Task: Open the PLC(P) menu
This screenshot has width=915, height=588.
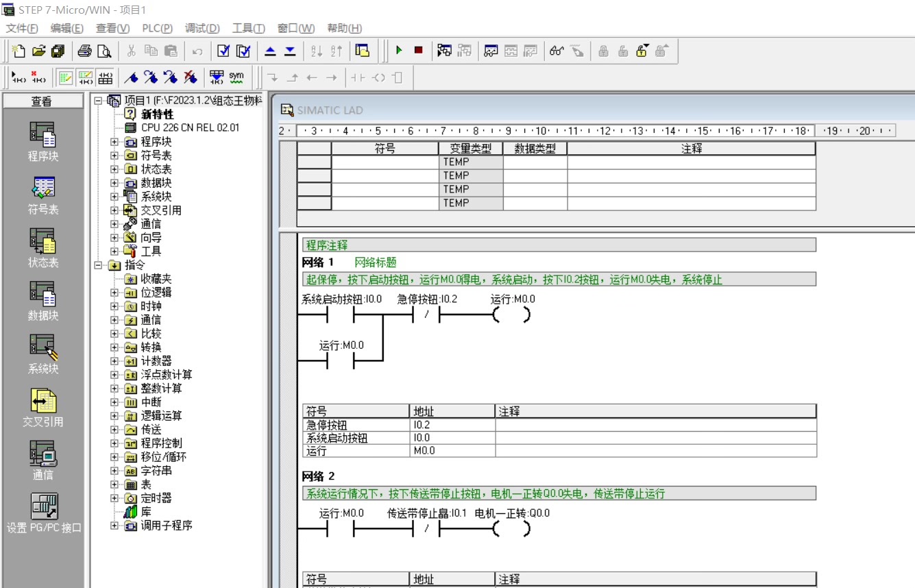Action: [157, 28]
